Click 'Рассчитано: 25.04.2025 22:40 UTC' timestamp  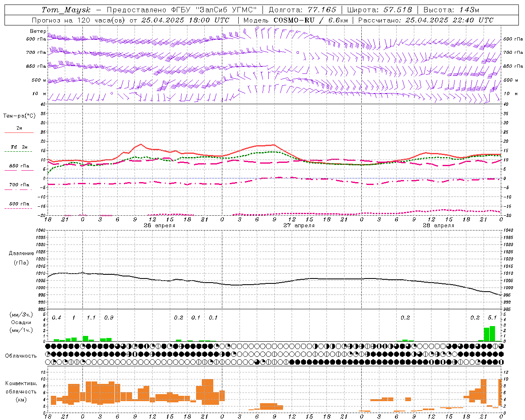(426, 20)
